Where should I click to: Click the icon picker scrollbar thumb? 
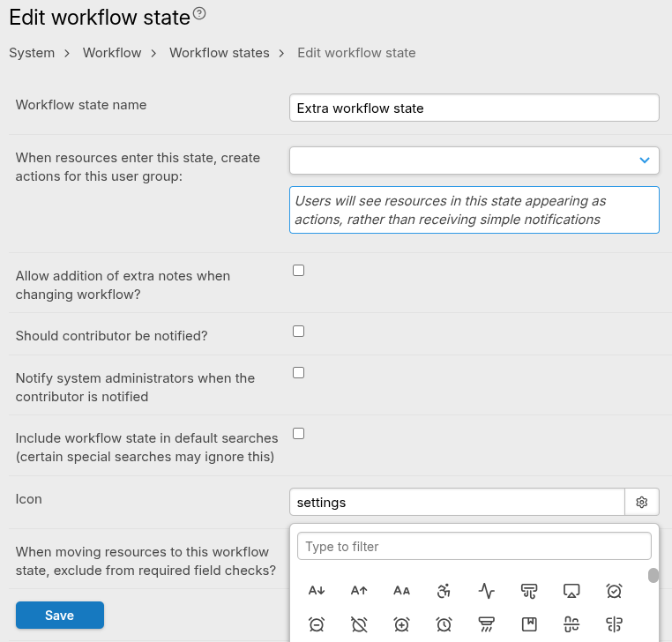[653, 576]
